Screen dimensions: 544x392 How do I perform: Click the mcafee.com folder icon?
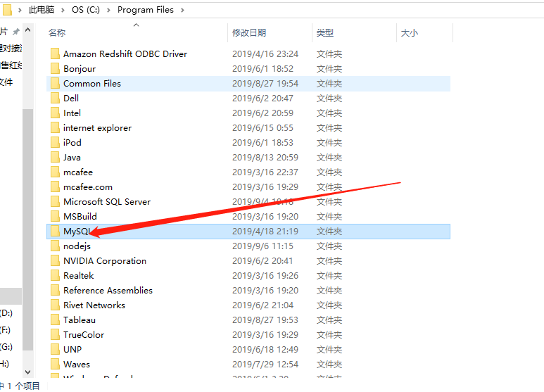55,187
